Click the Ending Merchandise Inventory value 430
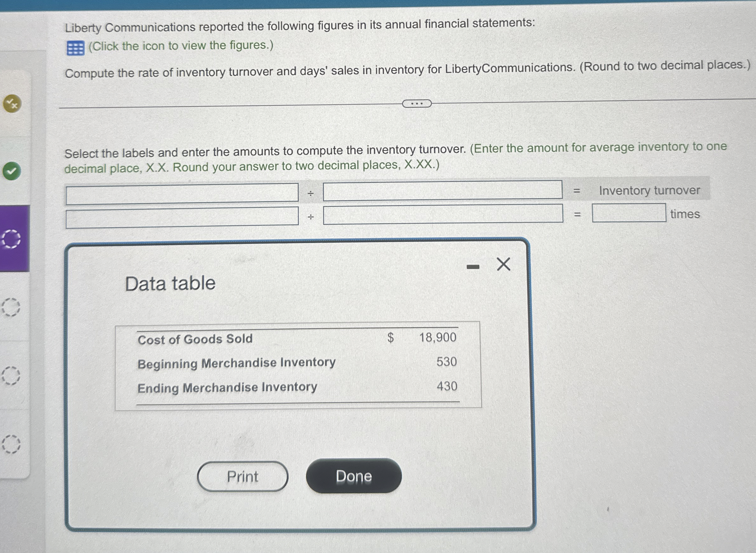This screenshot has height=553, width=756. pyautogui.click(x=447, y=386)
